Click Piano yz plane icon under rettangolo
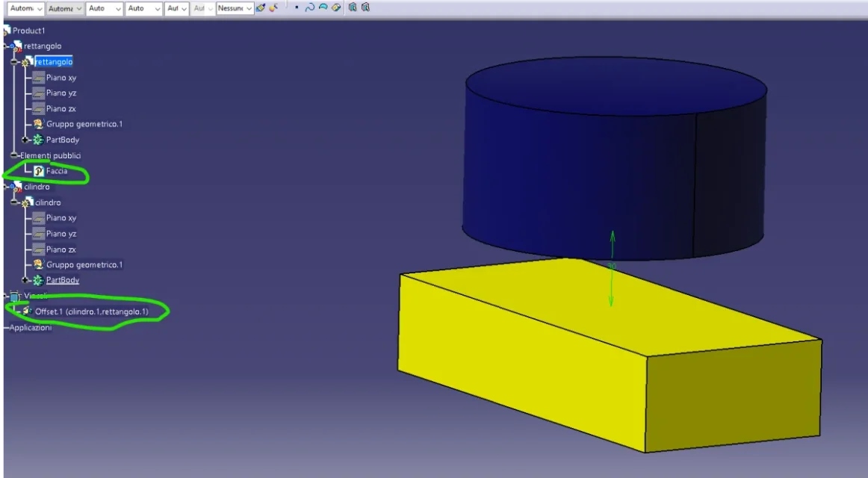868x478 pixels. point(38,93)
